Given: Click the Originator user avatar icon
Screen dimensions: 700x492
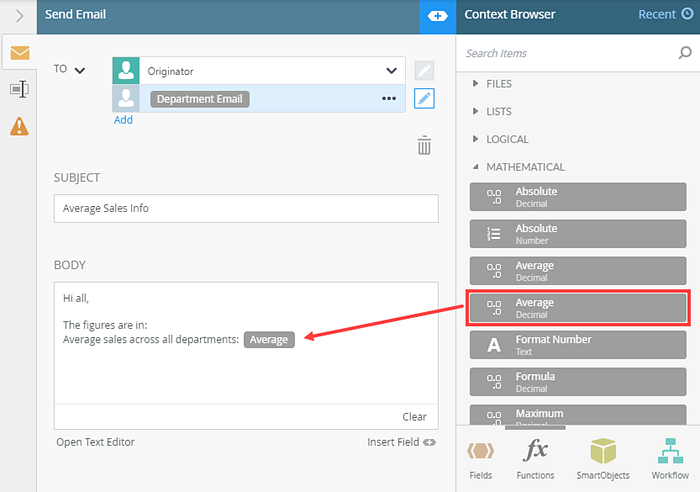Looking at the screenshot, I should [126, 71].
